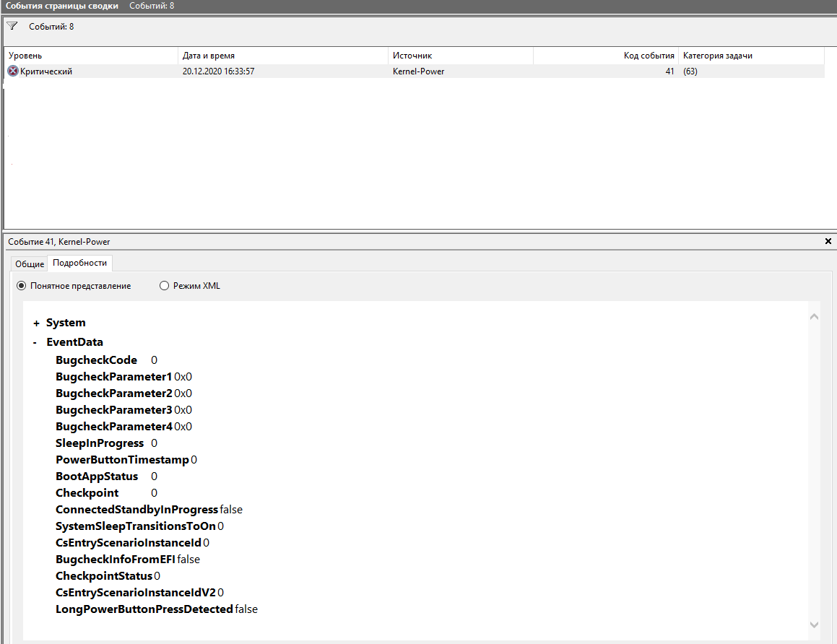Click the BugcheckParameter3 entry
The width and height of the screenshot is (837, 644).
click(x=123, y=410)
